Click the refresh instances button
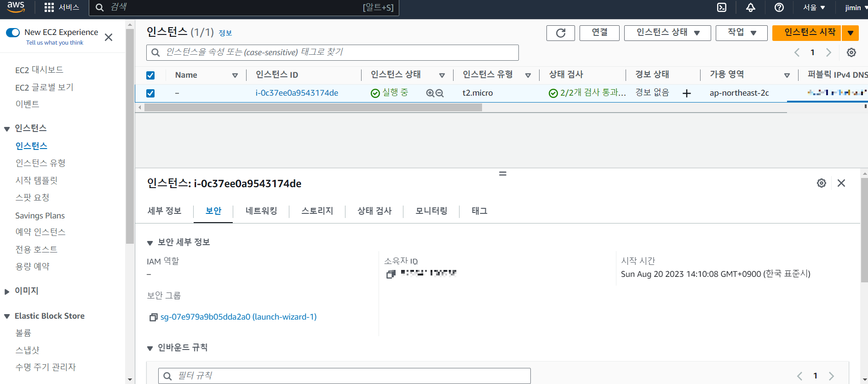868x384 pixels. tap(560, 33)
